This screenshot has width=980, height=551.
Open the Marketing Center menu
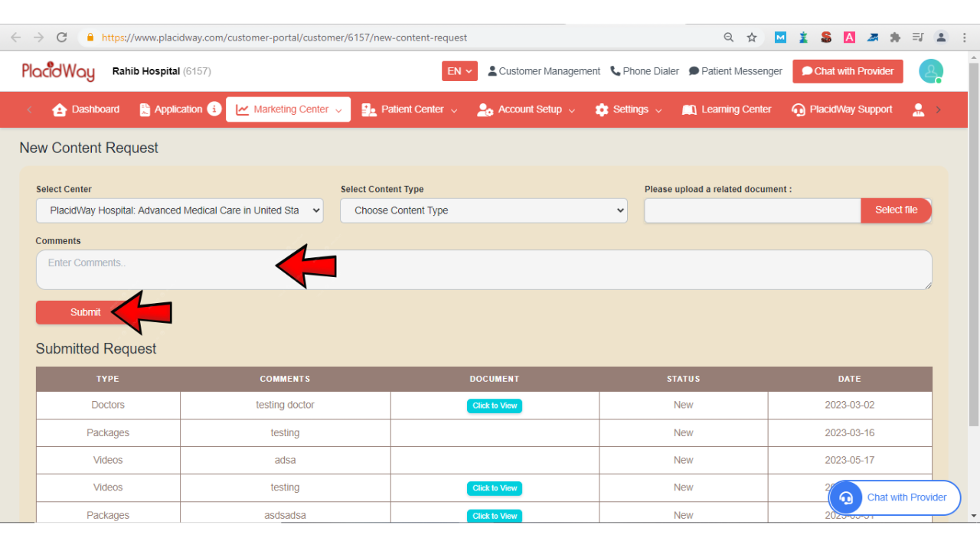pos(289,109)
